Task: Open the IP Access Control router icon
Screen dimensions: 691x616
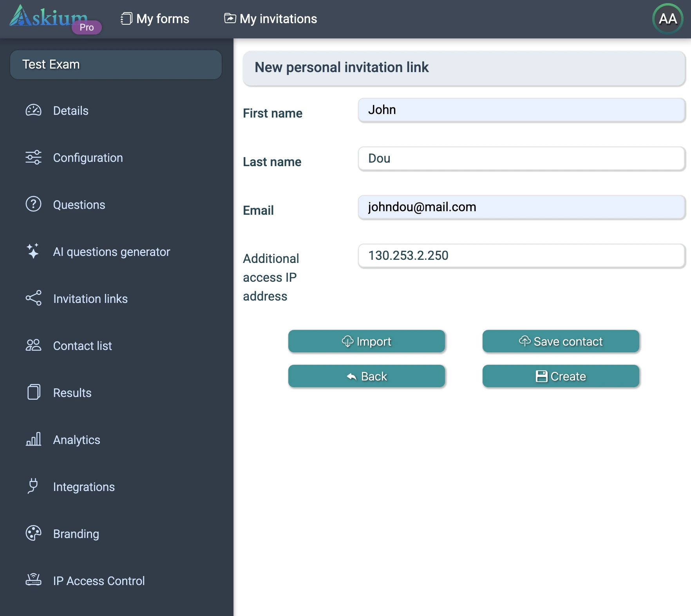Action: pyautogui.click(x=33, y=580)
